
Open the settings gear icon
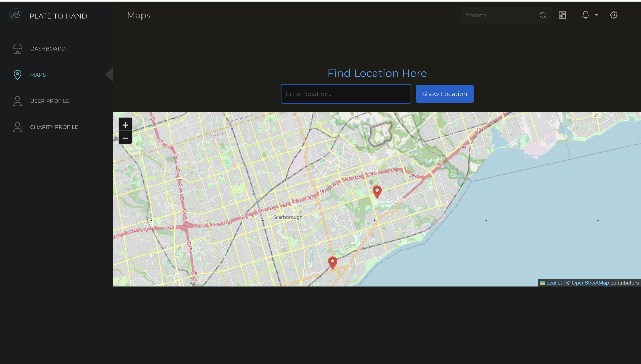[614, 15]
